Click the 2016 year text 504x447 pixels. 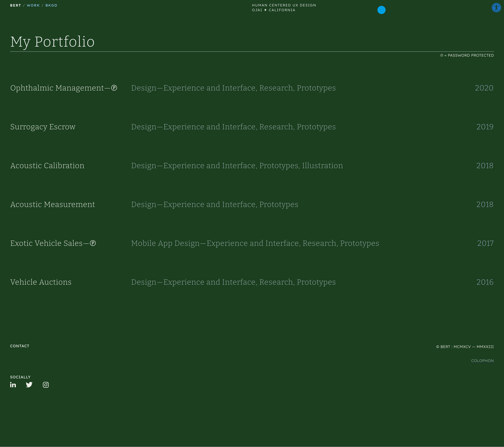(x=485, y=282)
